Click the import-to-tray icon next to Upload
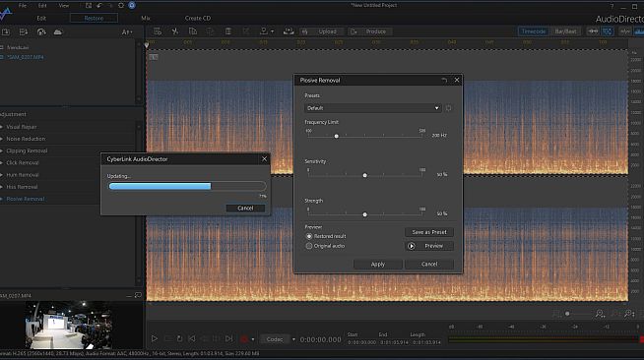 [289, 31]
